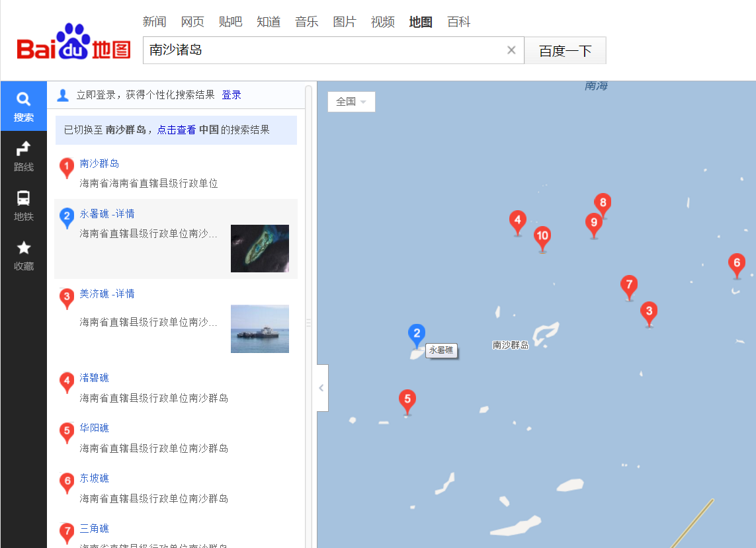
Task: Select map pin 4 on the map
Action: coord(517,223)
